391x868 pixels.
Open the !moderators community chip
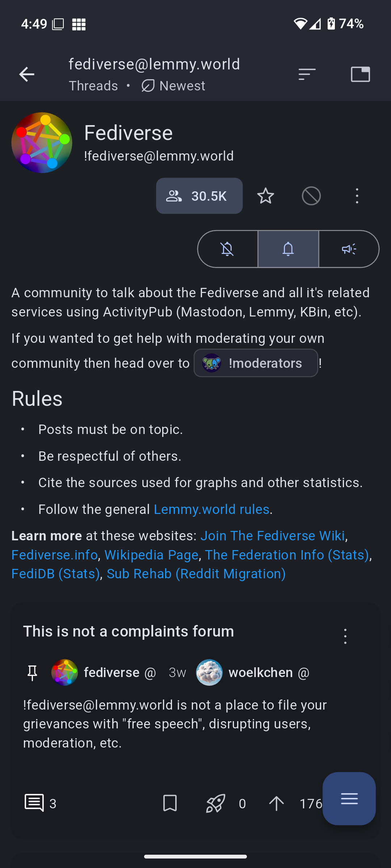(x=256, y=363)
